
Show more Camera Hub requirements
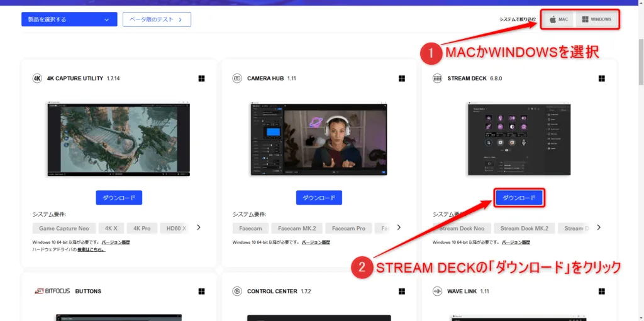click(398, 227)
